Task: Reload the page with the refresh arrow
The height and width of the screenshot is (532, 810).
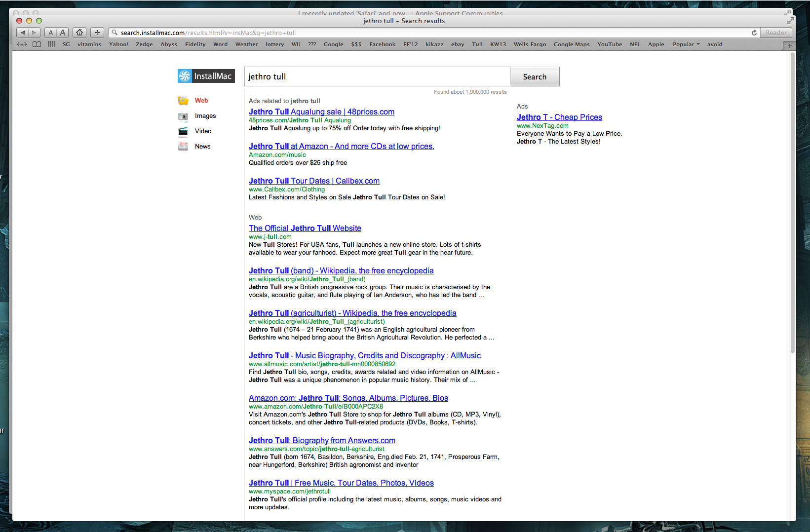Action: [x=754, y=33]
